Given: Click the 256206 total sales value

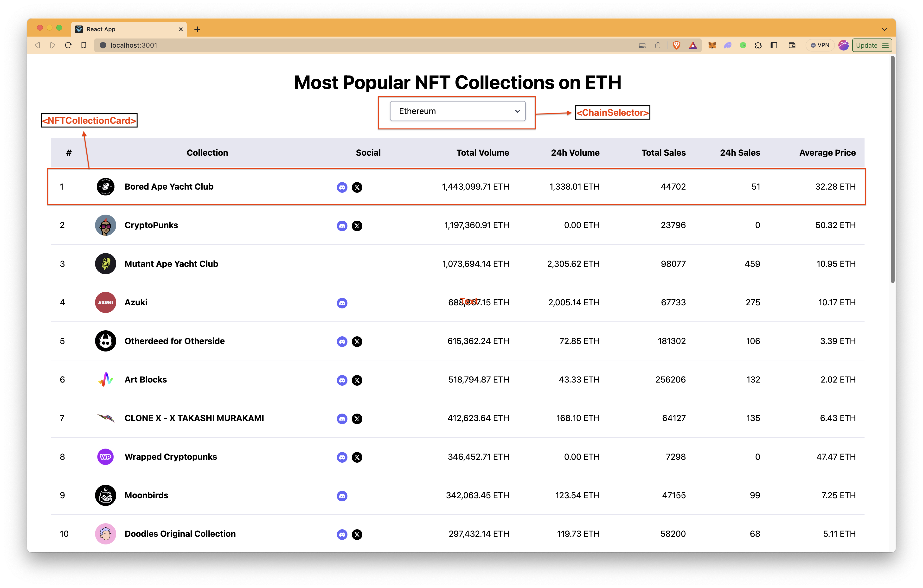Looking at the screenshot, I should (x=670, y=379).
